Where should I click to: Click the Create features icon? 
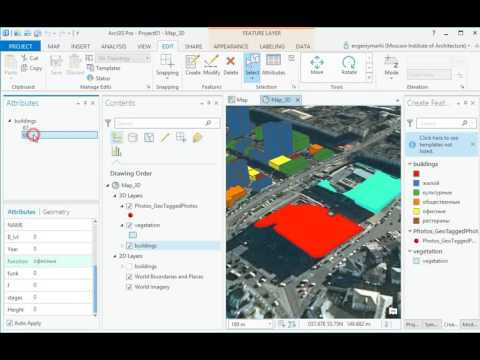pos(192,61)
